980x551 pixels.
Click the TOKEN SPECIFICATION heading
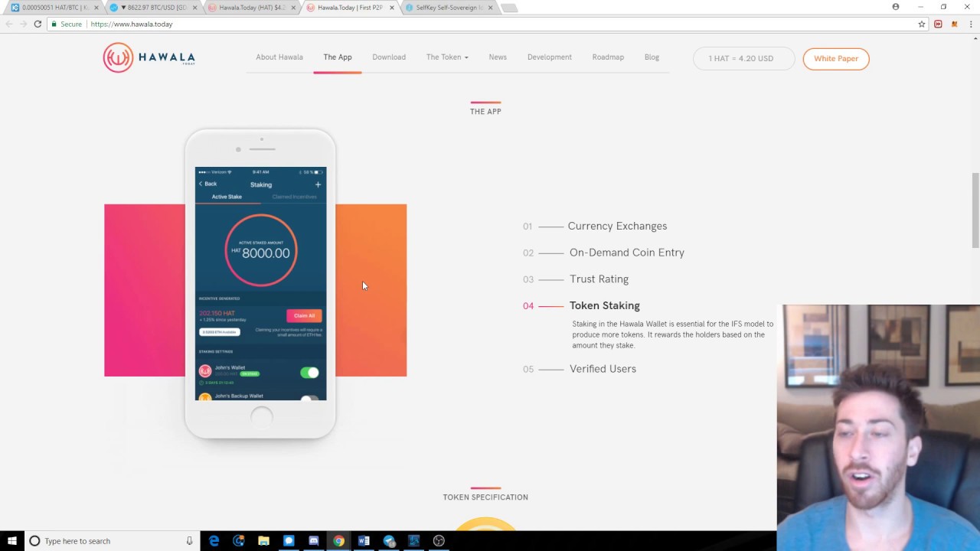point(485,497)
